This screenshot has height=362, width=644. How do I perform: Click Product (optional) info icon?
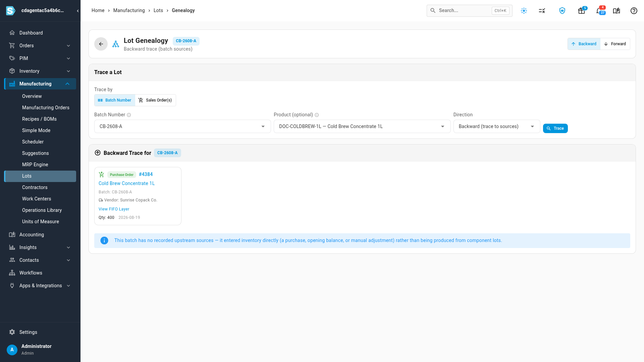[x=317, y=115]
